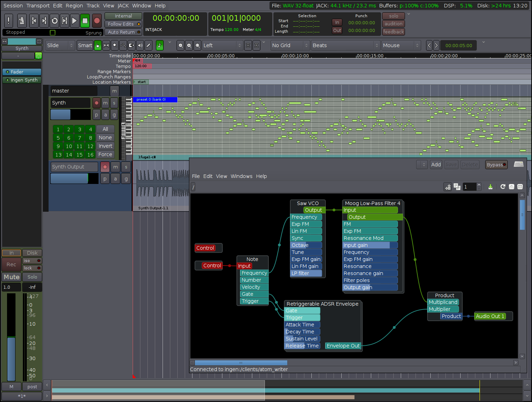Toggle Follow Edits option
This screenshot has height=402, width=532.
(x=123, y=24)
